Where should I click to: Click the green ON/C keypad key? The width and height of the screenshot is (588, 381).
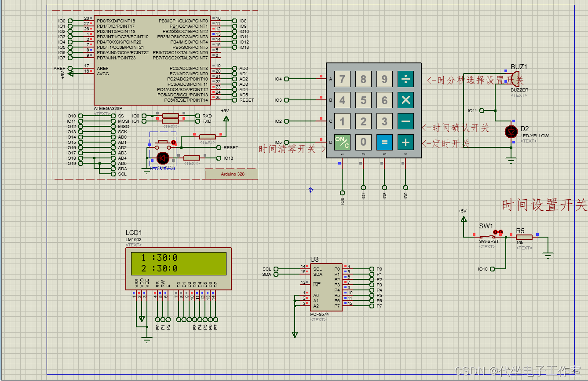tap(342, 142)
